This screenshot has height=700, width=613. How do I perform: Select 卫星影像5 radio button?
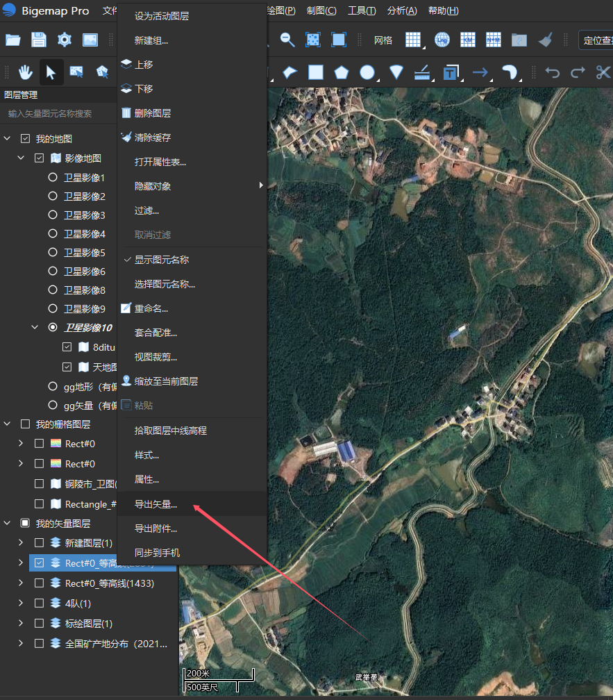click(53, 253)
